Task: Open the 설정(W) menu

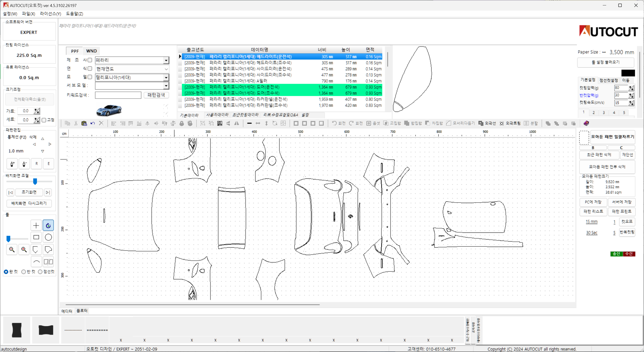Action: pyautogui.click(x=10, y=14)
